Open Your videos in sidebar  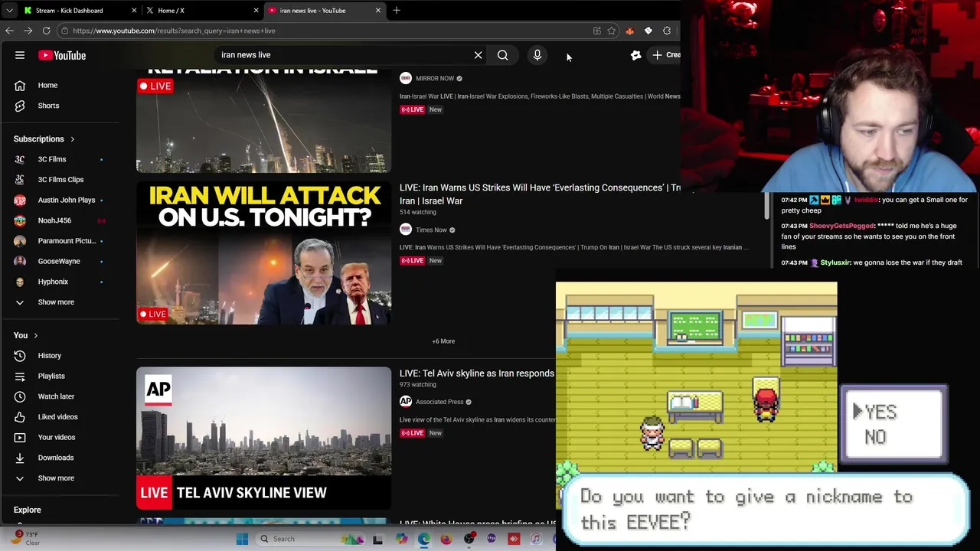tap(57, 437)
